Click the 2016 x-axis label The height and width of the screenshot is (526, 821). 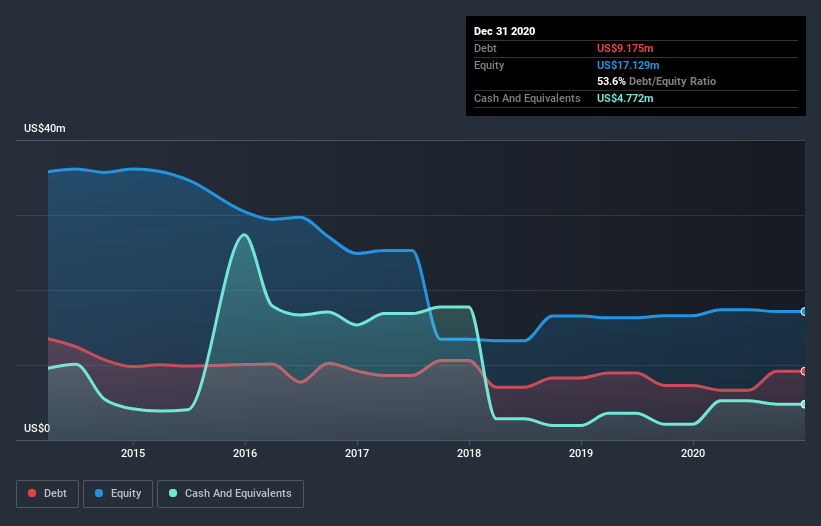[245, 453]
